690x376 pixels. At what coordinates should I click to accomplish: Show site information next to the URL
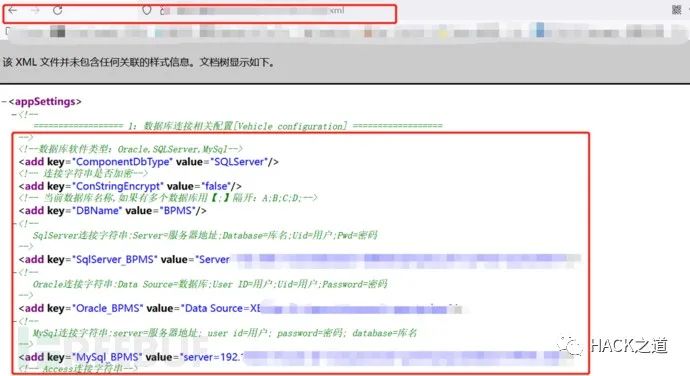pos(165,11)
